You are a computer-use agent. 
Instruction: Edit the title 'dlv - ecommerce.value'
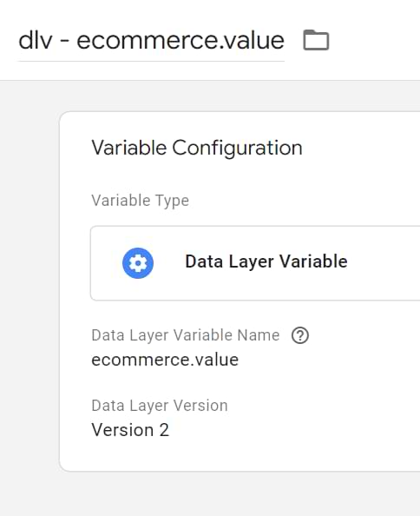click(x=151, y=41)
